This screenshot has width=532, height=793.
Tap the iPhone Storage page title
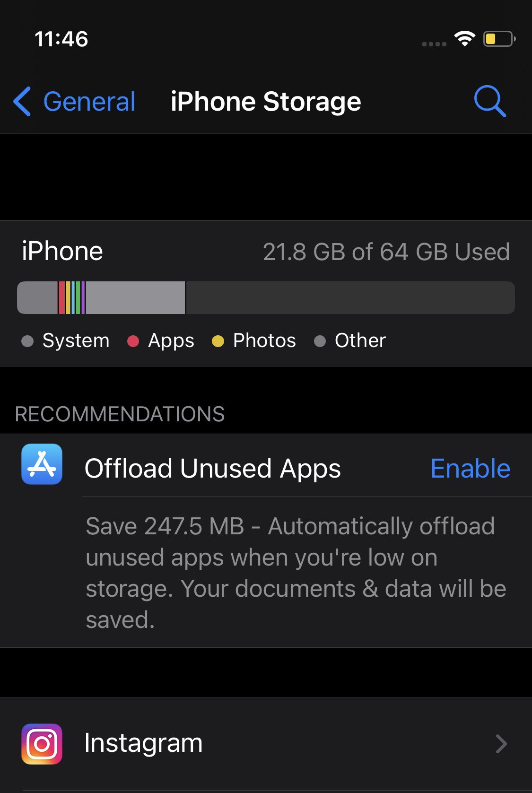pos(266,102)
